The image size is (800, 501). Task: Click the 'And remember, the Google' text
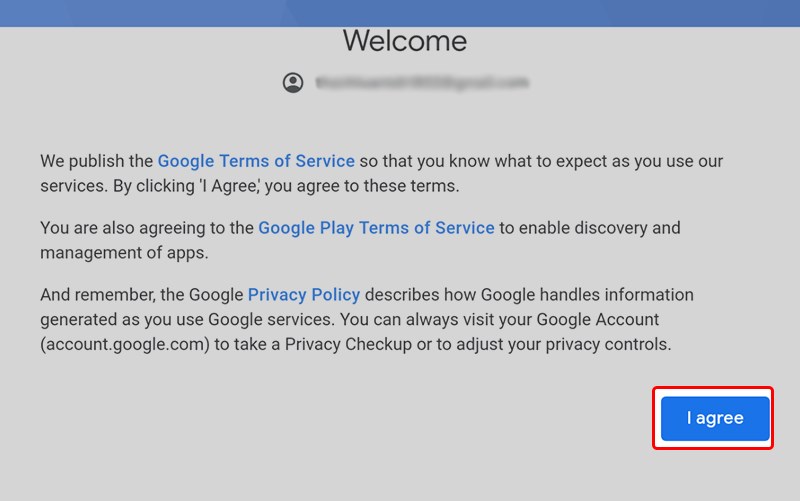142,295
